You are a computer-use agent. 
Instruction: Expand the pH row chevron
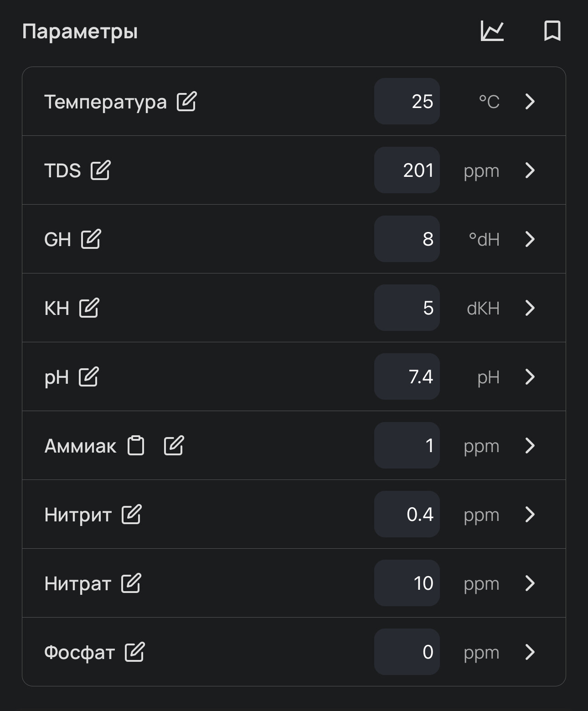(530, 376)
